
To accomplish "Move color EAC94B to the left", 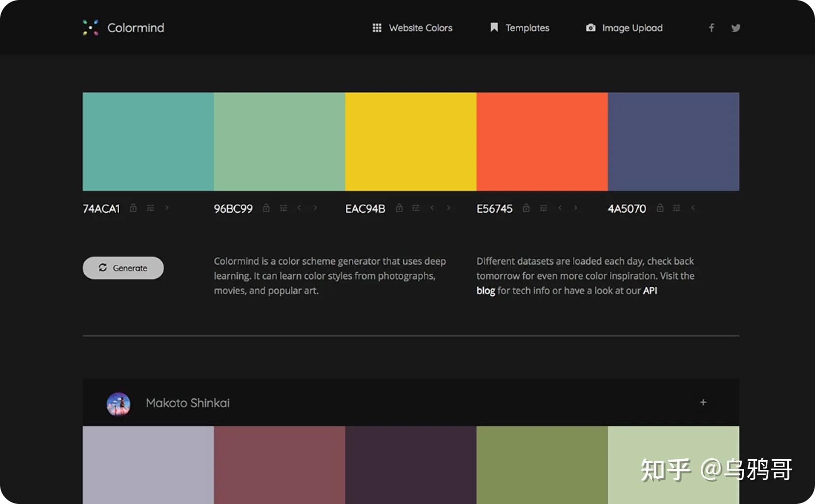I will click(x=432, y=208).
